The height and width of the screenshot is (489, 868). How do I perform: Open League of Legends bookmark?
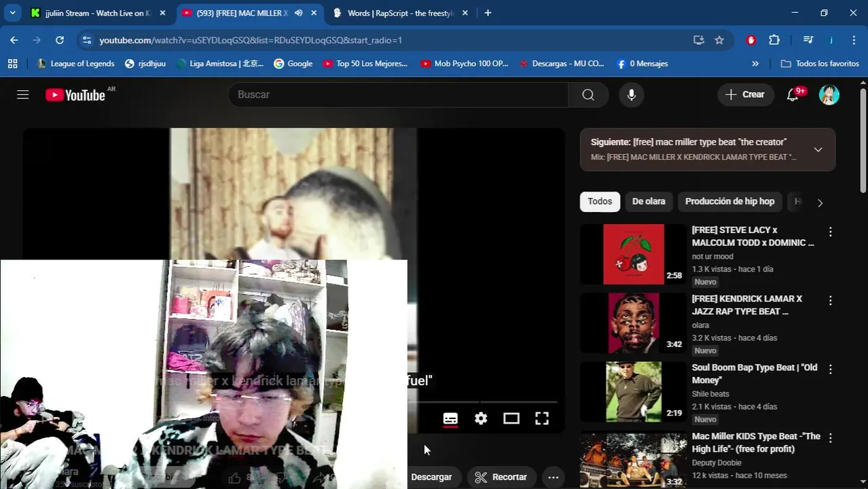click(75, 63)
